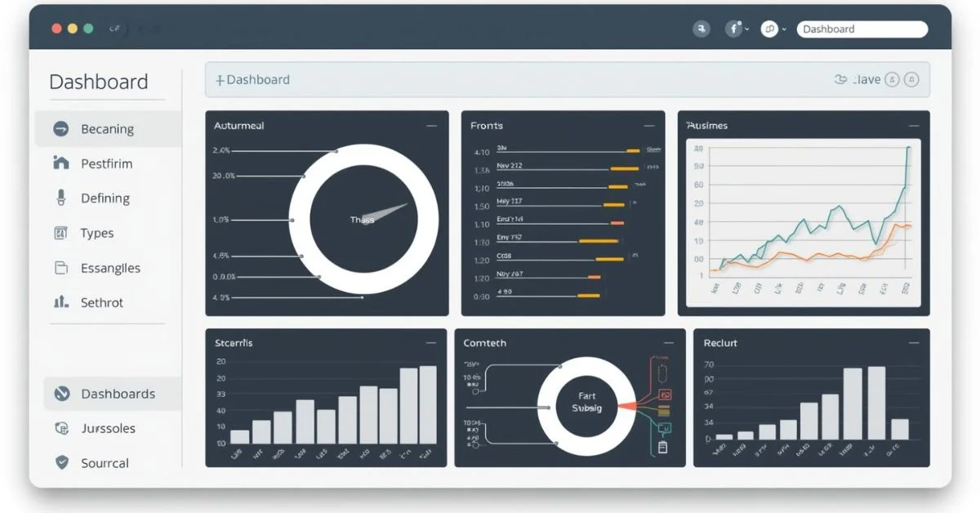Click the Defining sidebar icon
This screenshot has height=513, width=980.
point(61,198)
